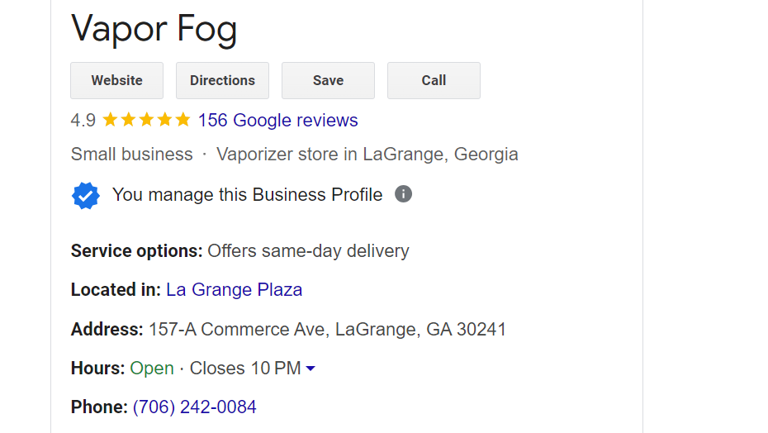This screenshot has height=433, width=768.
Task: Follow the La Grange Plaza link
Action: click(x=234, y=289)
